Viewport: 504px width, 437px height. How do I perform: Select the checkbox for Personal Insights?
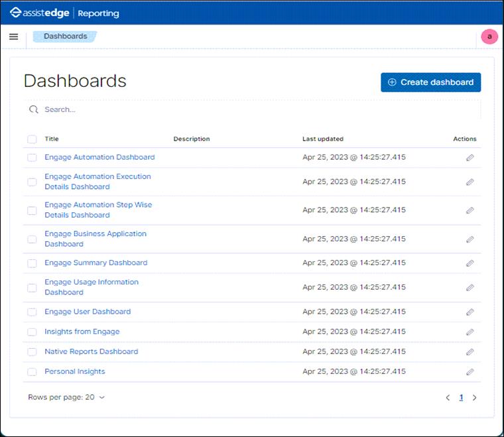click(x=32, y=372)
